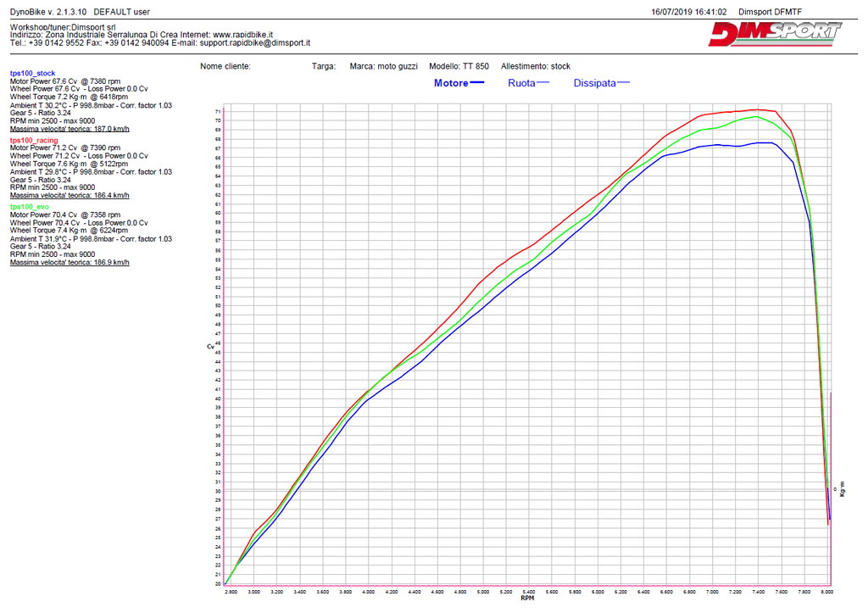This screenshot has height=613, width=868.
Task: Click 'Massima velocita' teorica: 186.4 km/h'
Action: (70, 196)
